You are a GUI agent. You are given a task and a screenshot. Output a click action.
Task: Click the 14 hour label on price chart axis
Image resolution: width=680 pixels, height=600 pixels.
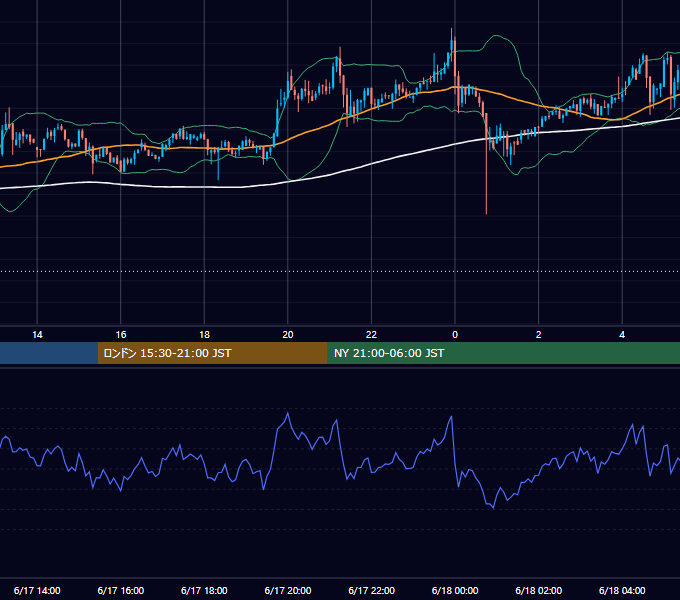click(37, 335)
